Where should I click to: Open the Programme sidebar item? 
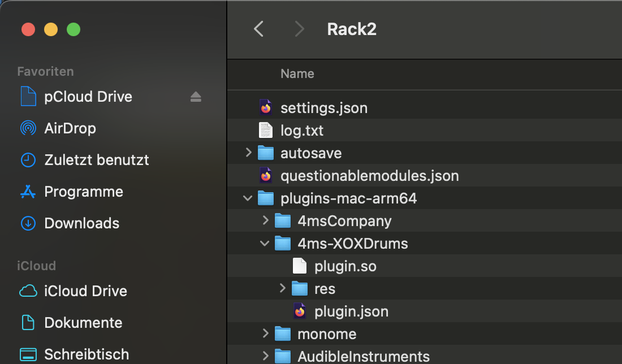tap(84, 192)
